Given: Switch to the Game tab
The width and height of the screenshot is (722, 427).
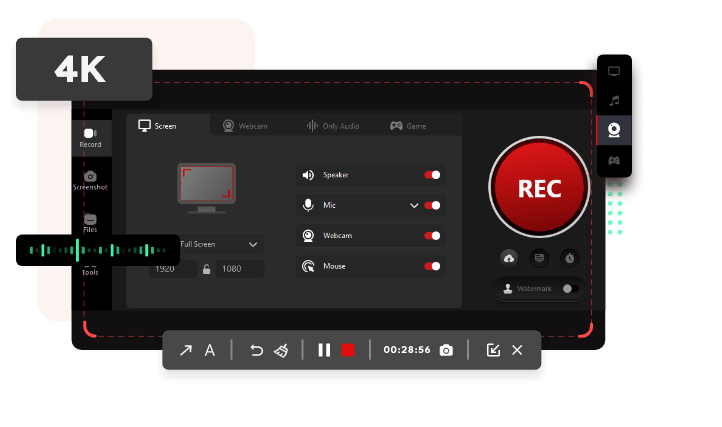Looking at the screenshot, I should [x=409, y=126].
